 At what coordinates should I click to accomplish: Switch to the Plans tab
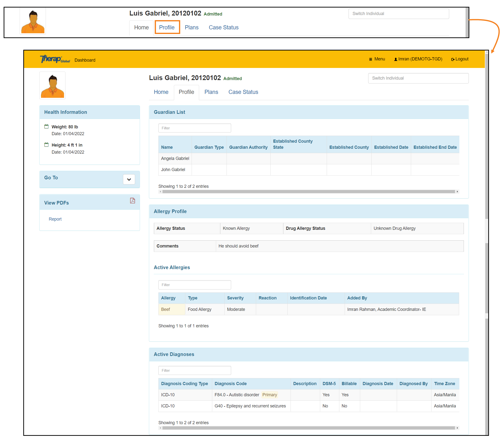(211, 92)
